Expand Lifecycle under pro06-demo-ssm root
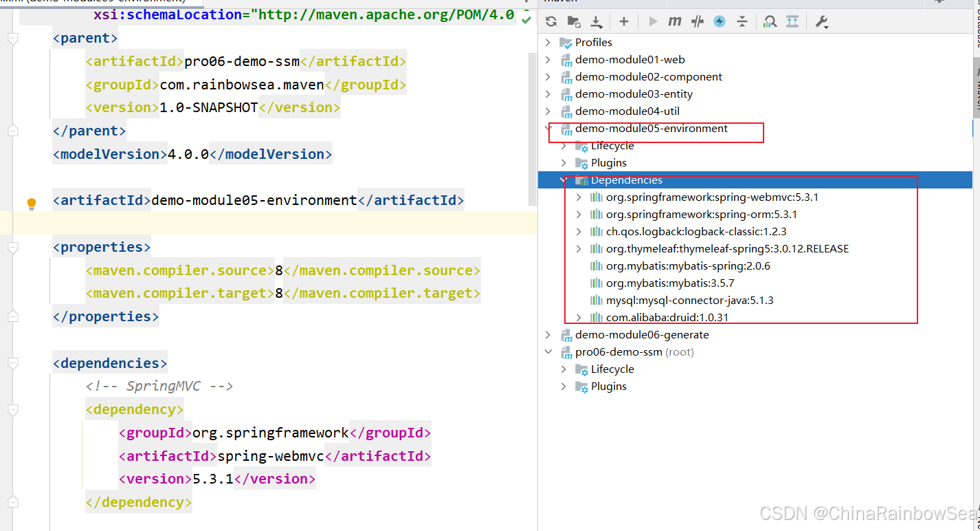Screen dimensions: 980x531 tap(564, 369)
